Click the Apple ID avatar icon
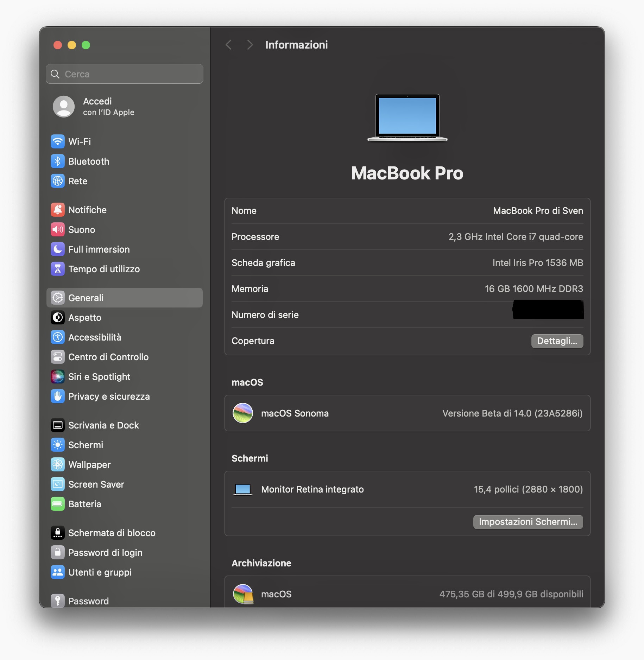Image resolution: width=644 pixels, height=660 pixels. [x=64, y=106]
